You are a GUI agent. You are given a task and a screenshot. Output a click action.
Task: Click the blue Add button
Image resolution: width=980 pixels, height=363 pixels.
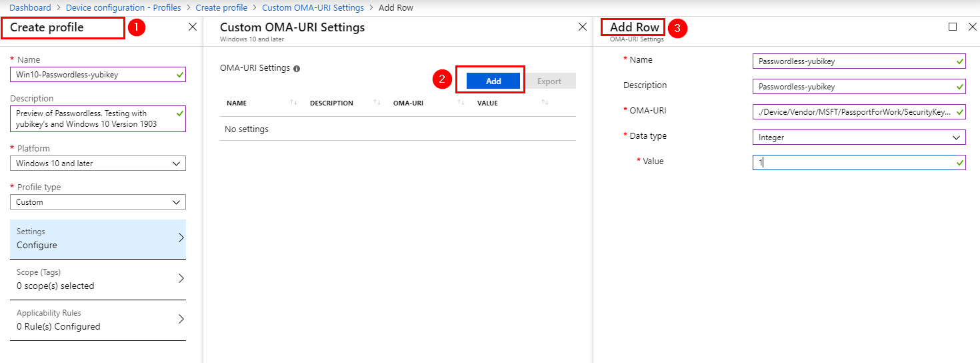[x=493, y=81]
